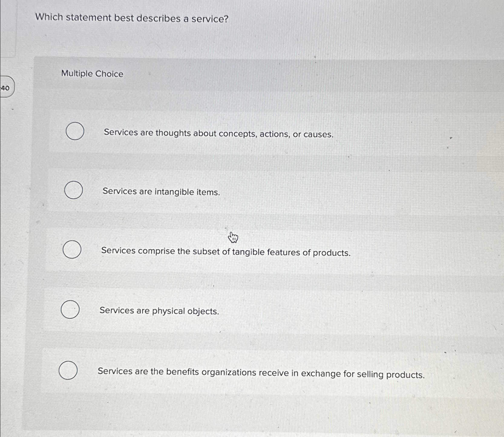Click the 'Multiple Choice' label

91,74
